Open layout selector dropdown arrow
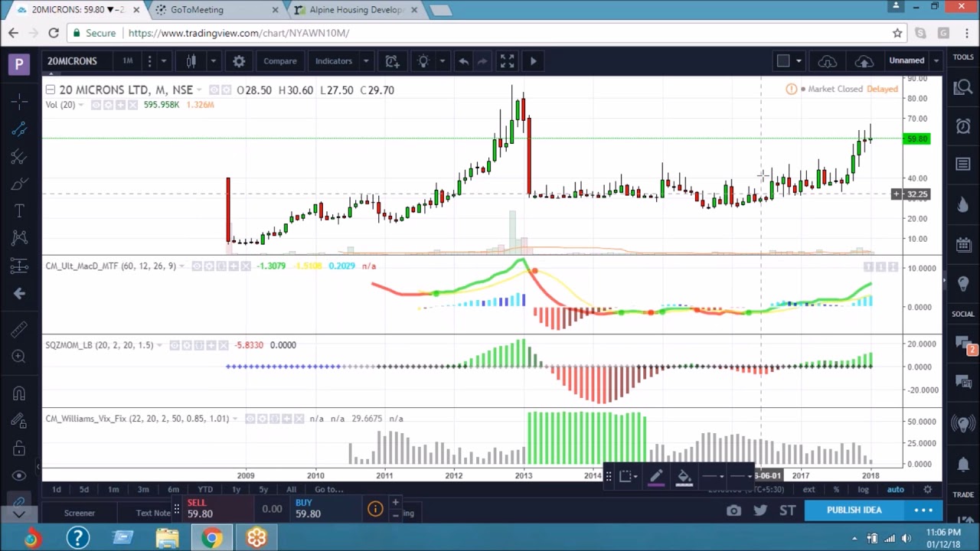 [x=799, y=61]
